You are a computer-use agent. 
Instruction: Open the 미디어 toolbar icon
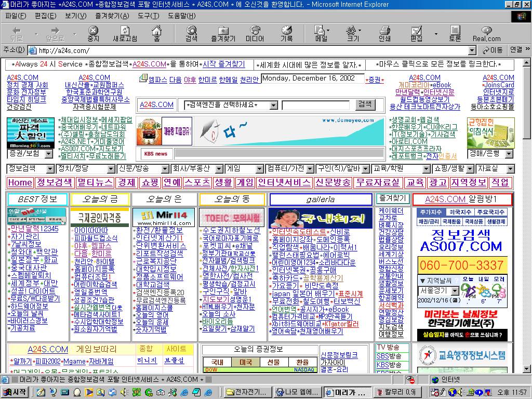point(255,34)
